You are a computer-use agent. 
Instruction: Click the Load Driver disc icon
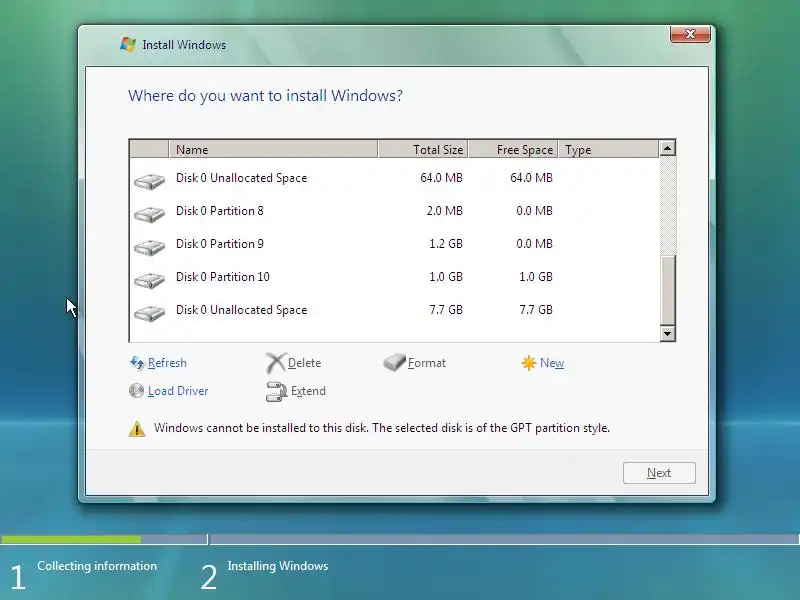[136, 391]
